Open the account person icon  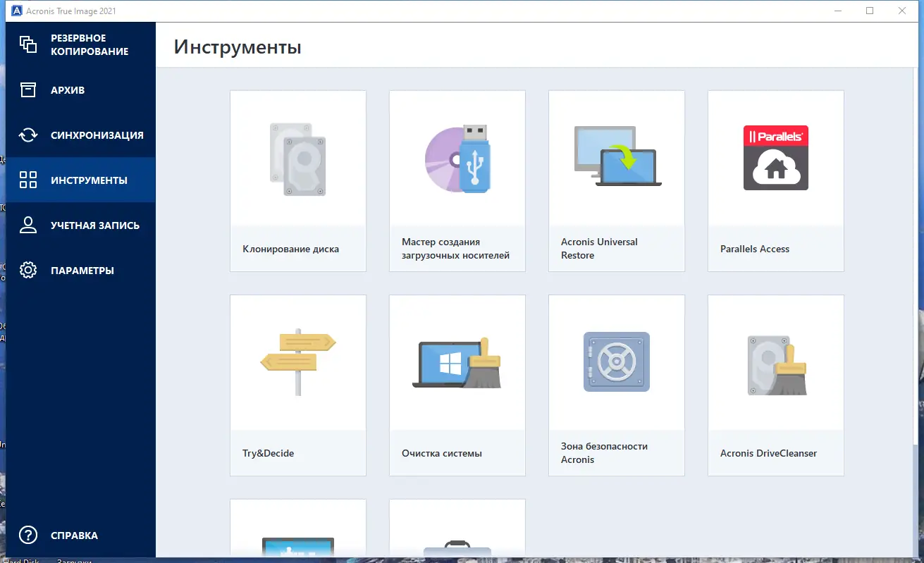click(x=28, y=225)
